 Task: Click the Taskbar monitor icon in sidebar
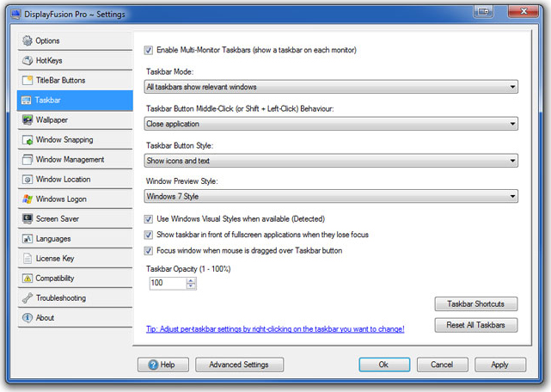pos(27,101)
